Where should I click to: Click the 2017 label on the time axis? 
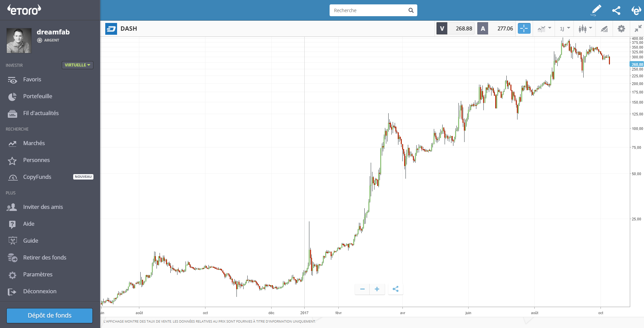tap(304, 313)
